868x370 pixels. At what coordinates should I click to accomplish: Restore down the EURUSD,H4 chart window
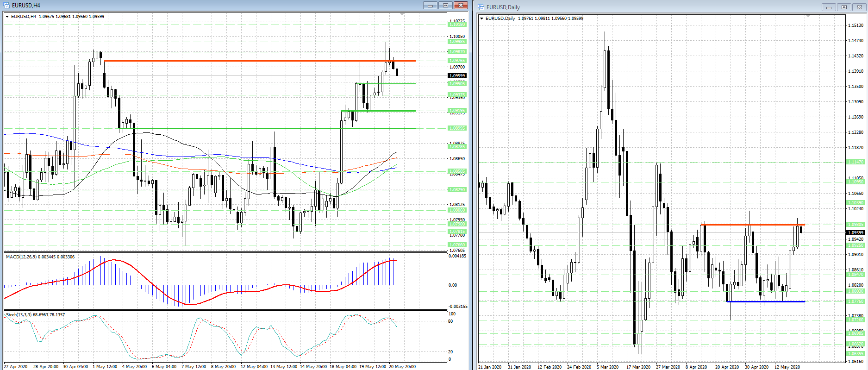tap(445, 6)
